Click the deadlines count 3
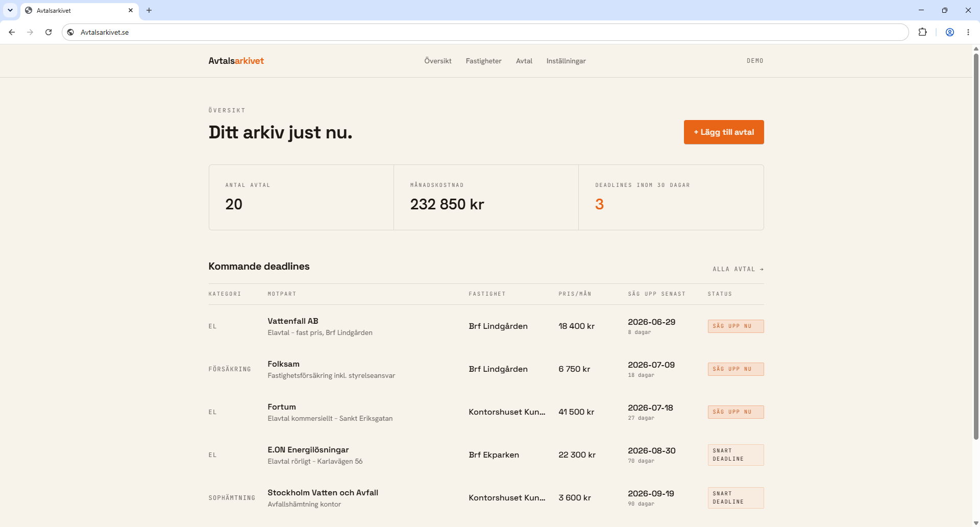 (x=599, y=204)
